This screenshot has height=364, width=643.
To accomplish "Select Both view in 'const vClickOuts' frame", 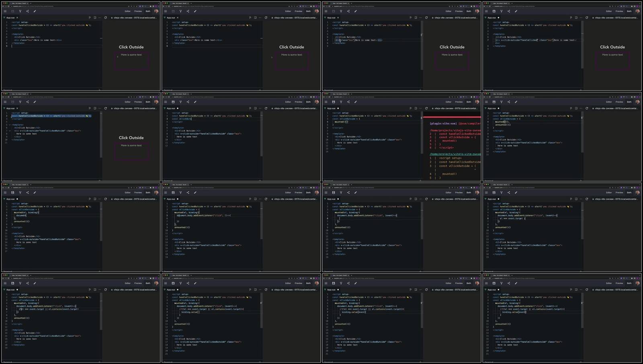I will coord(308,102).
